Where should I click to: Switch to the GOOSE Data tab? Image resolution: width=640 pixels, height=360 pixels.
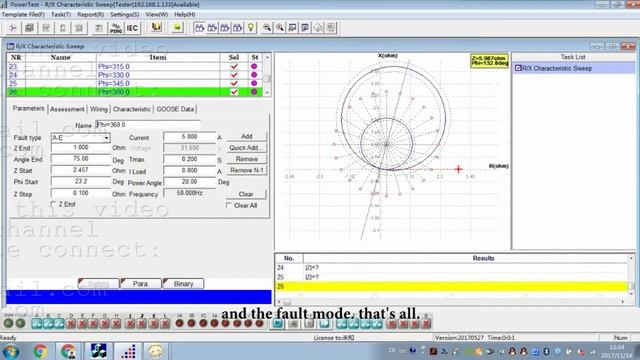[175, 109]
